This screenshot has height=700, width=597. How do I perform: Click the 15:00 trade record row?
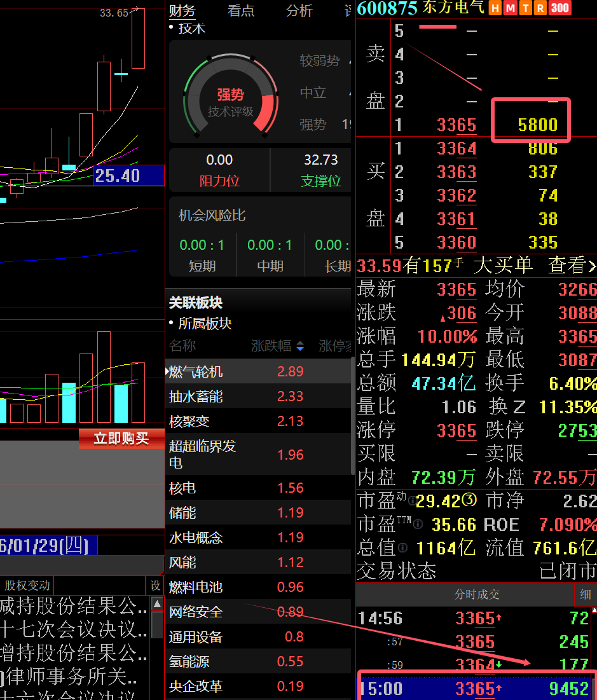coord(476,689)
